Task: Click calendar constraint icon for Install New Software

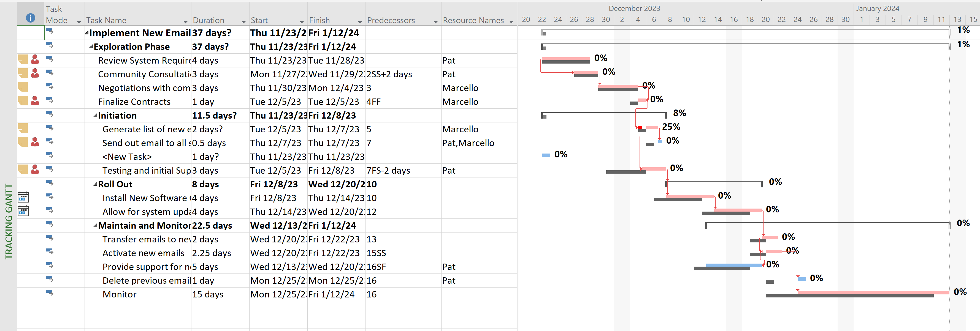Action: (x=23, y=197)
